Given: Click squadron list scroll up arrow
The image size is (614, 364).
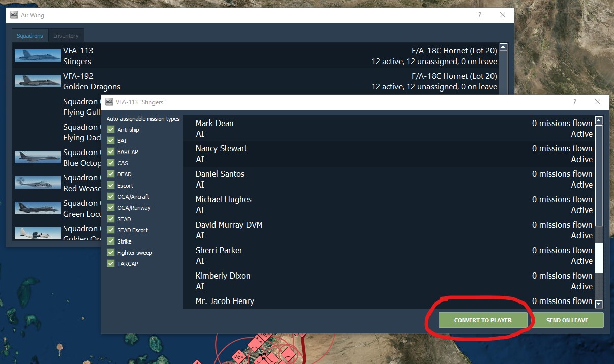Looking at the screenshot, I should 503,47.
